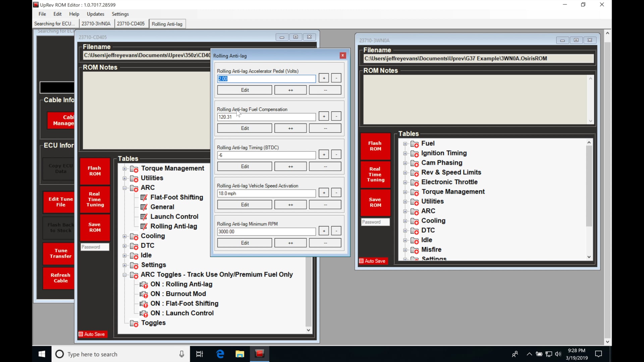Toggle Auto Save in the 3WN0A window
The height and width of the screenshot is (362, 644).
click(x=361, y=261)
